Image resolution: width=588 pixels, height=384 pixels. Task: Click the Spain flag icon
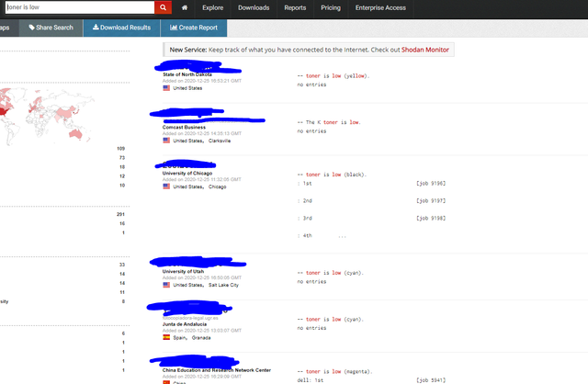[x=166, y=337]
